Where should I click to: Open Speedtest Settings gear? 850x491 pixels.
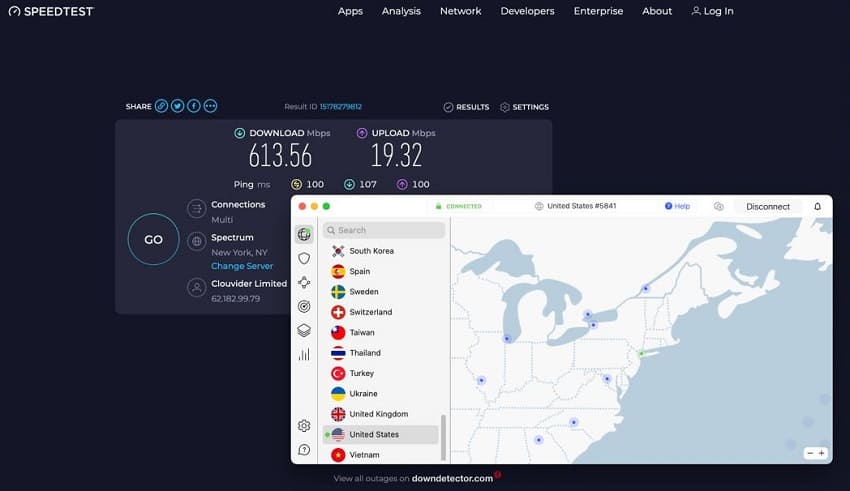click(524, 107)
